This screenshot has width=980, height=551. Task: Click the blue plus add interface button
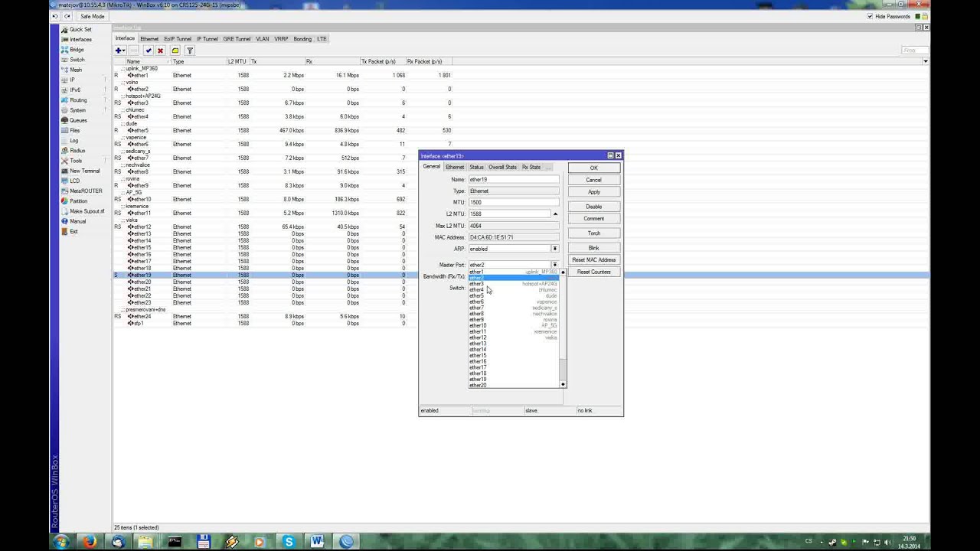(x=119, y=51)
